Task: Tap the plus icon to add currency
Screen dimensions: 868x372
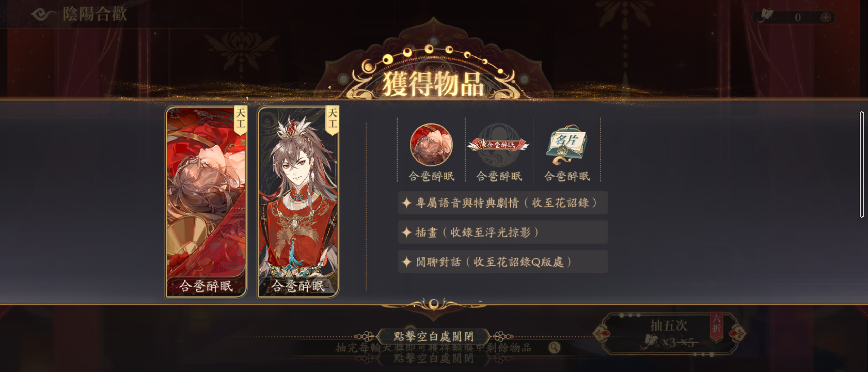Action: pos(826,17)
